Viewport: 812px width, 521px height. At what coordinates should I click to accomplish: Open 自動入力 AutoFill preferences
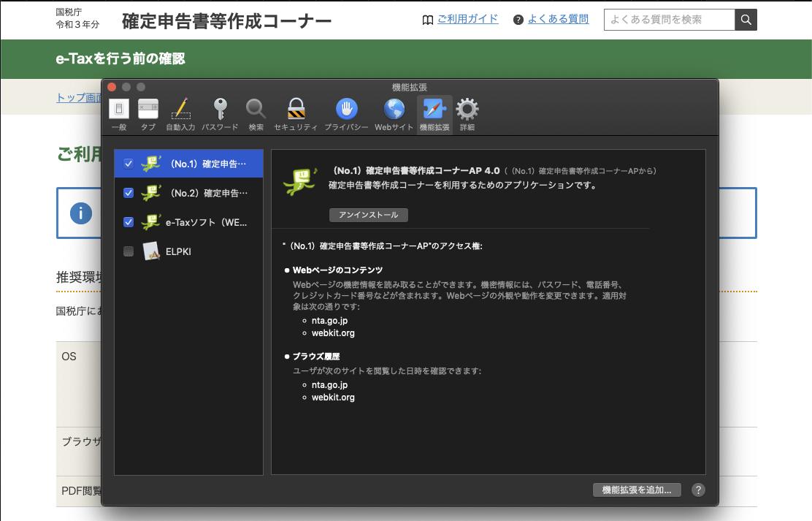point(181,114)
